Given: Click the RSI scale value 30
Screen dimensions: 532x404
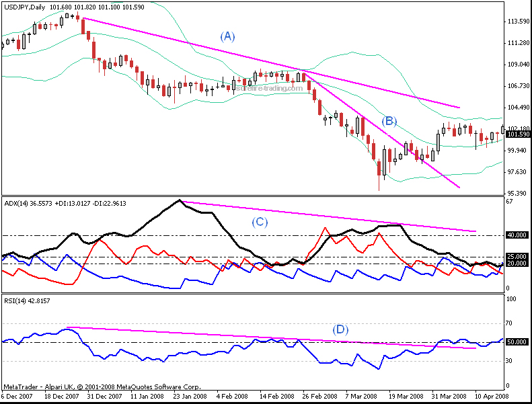Looking at the screenshot, I should [509, 361].
